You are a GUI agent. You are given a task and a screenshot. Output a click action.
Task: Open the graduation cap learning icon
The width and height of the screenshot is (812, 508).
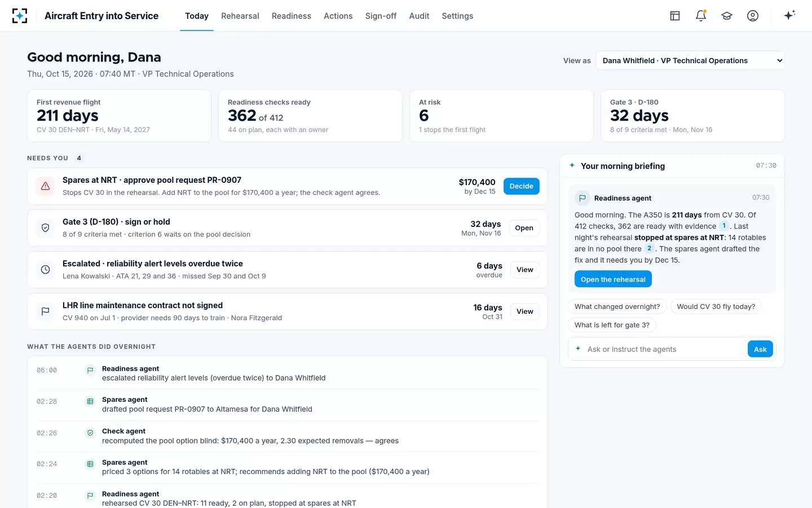point(727,16)
